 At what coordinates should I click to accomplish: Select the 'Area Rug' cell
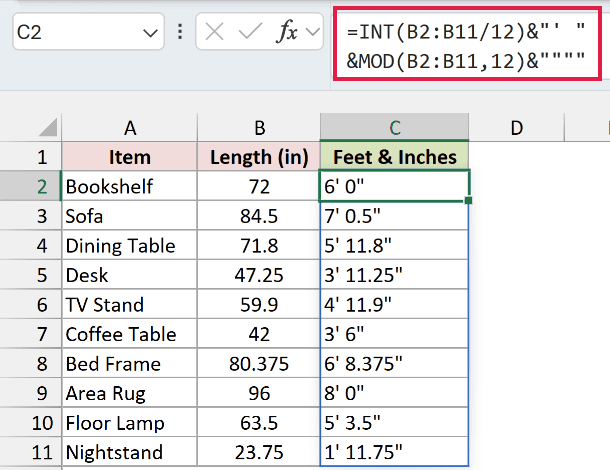(130, 393)
